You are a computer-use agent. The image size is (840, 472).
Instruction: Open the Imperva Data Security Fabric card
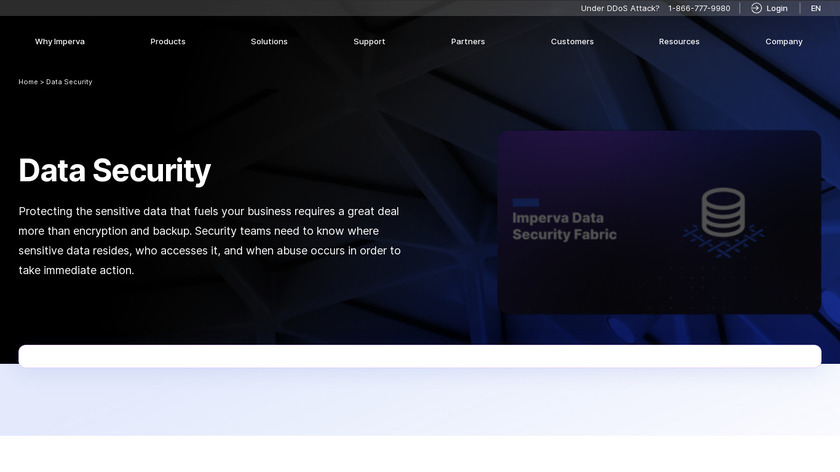(x=659, y=222)
